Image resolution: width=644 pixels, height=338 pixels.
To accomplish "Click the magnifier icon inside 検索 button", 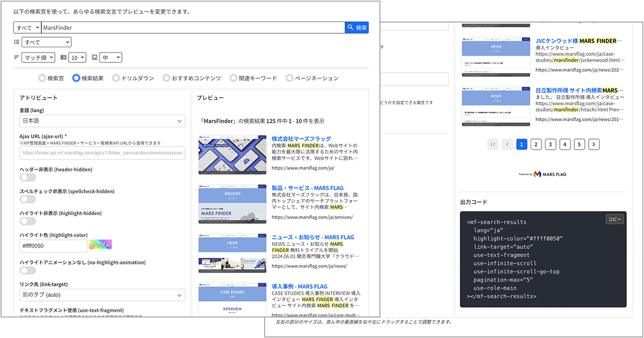I will click(x=351, y=27).
